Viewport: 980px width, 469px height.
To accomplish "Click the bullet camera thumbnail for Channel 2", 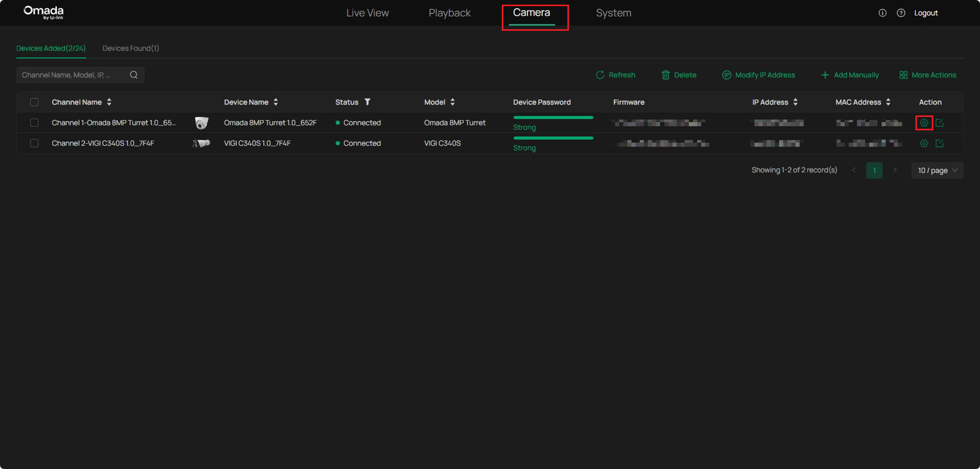I will click(x=201, y=143).
